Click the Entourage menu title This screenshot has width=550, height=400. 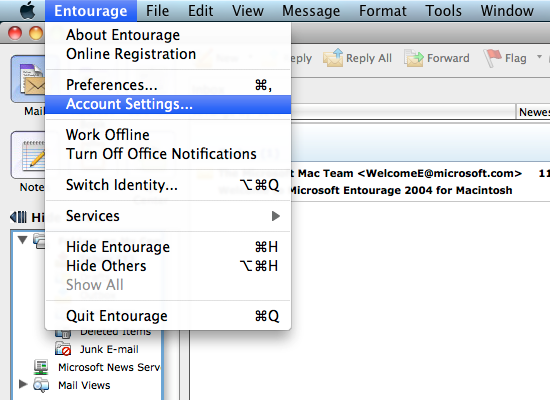(90, 11)
